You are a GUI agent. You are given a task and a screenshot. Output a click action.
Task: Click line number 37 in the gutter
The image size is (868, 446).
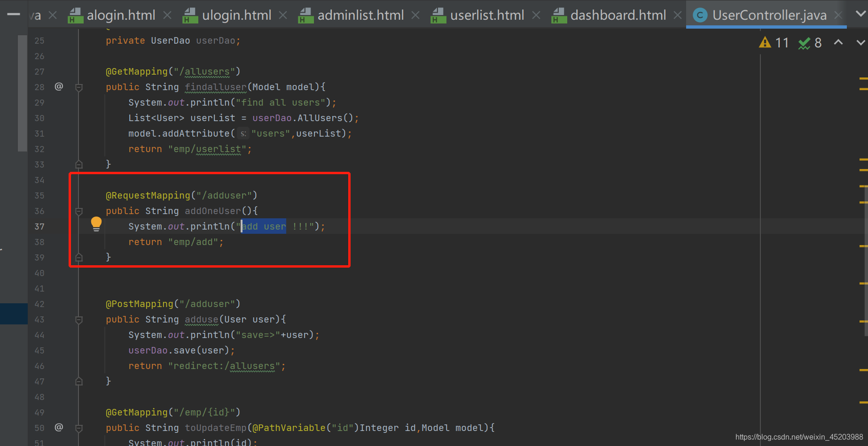[39, 226]
